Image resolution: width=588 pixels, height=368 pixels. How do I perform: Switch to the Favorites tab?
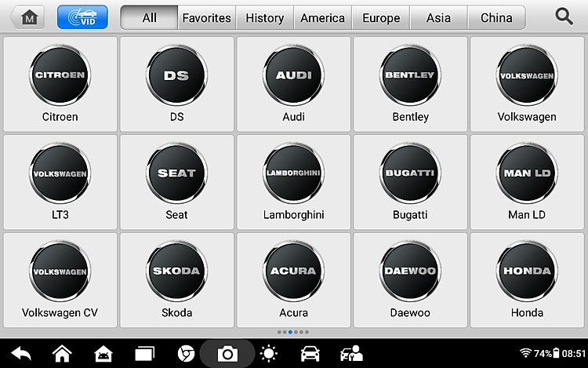(207, 17)
